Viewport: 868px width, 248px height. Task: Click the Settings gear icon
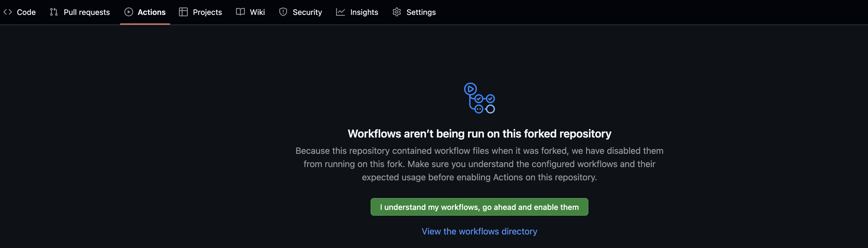(397, 12)
